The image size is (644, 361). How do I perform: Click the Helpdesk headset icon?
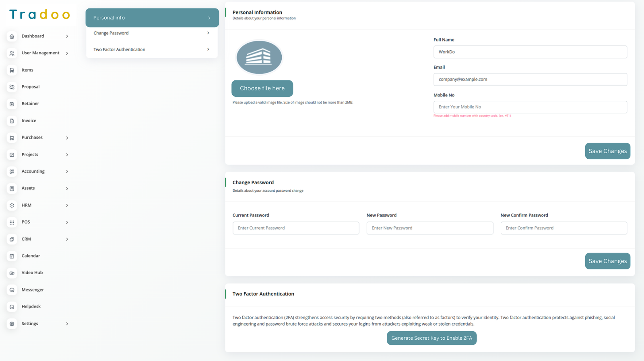[x=12, y=307]
